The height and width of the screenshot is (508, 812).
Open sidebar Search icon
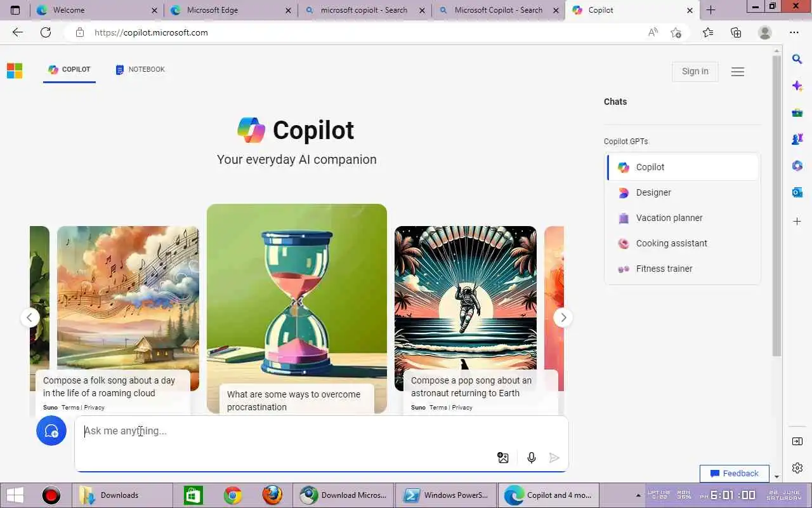pyautogui.click(x=797, y=59)
